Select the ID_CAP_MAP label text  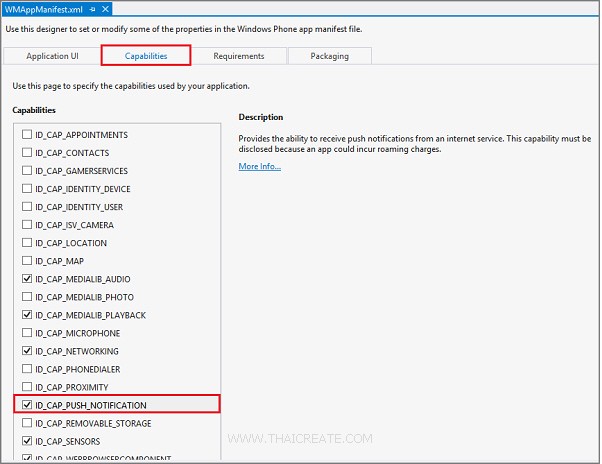tap(60, 261)
